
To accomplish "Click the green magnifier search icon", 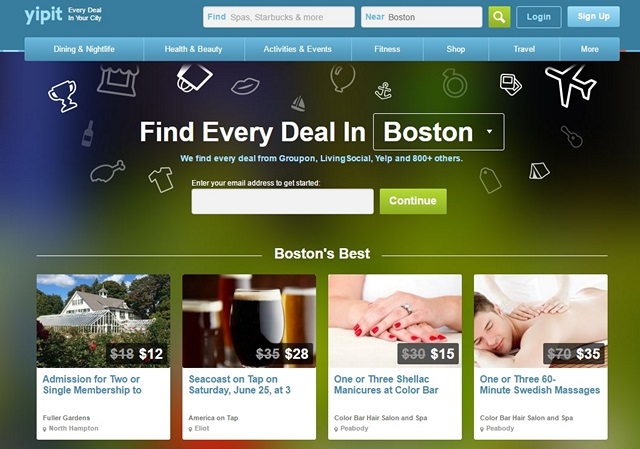I will pos(499,17).
